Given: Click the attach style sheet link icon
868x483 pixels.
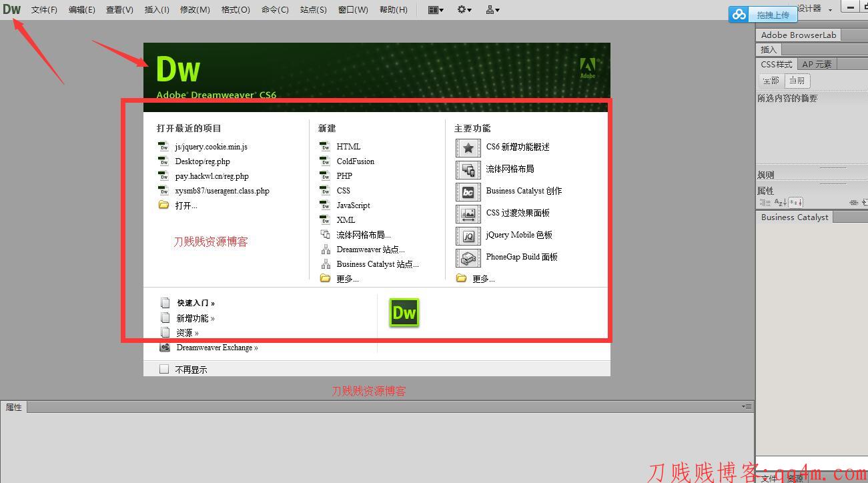Looking at the screenshot, I should click(853, 202).
